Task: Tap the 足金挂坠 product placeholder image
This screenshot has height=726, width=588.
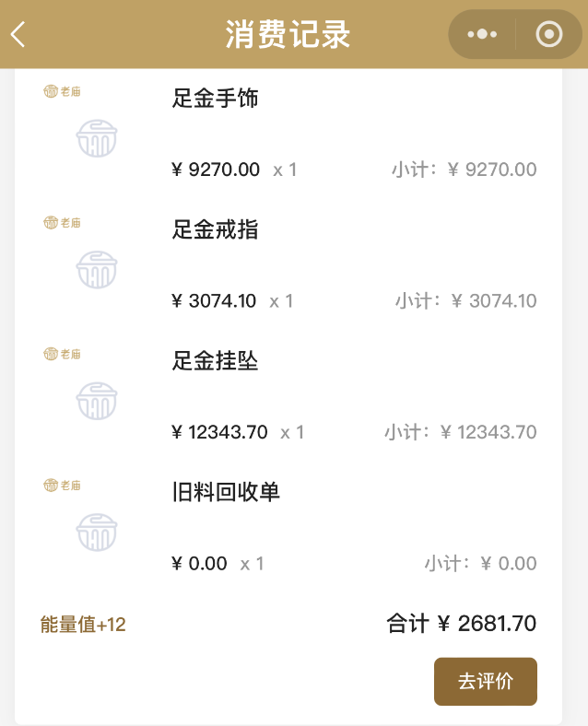Action: point(97,401)
